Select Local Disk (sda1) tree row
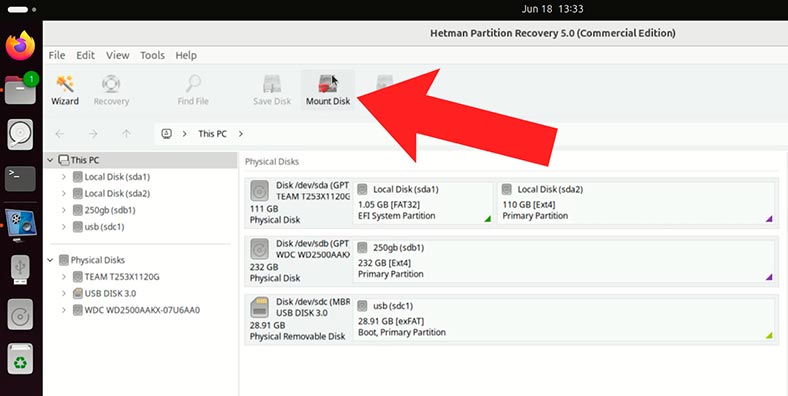The image size is (788, 396). (141, 177)
